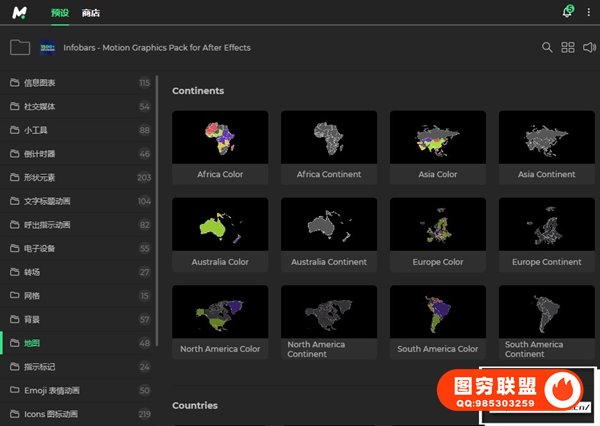Expand the 社交媒体 folder
This screenshot has height=426, width=600.
[x=40, y=106]
